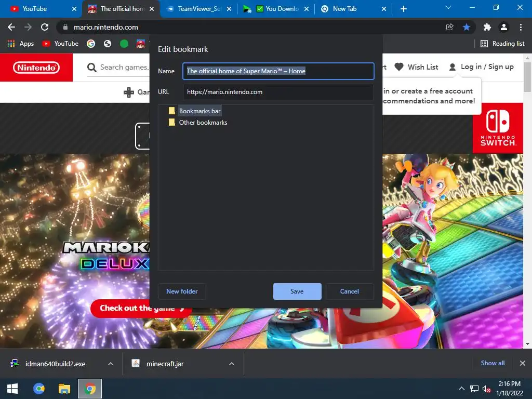This screenshot has height=399, width=532.
Task: Click New folder button
Action: (x=182, y=291)
